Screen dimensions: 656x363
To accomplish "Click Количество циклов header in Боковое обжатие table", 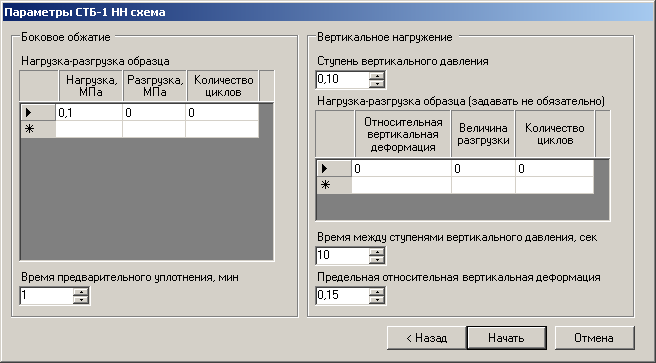I will click(x=223, y=86).
